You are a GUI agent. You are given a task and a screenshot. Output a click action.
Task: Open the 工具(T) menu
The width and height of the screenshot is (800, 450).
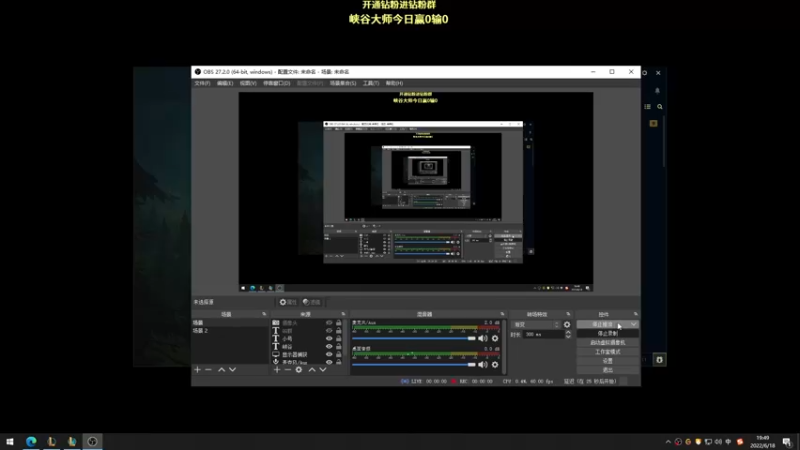(x=371, y=83)
